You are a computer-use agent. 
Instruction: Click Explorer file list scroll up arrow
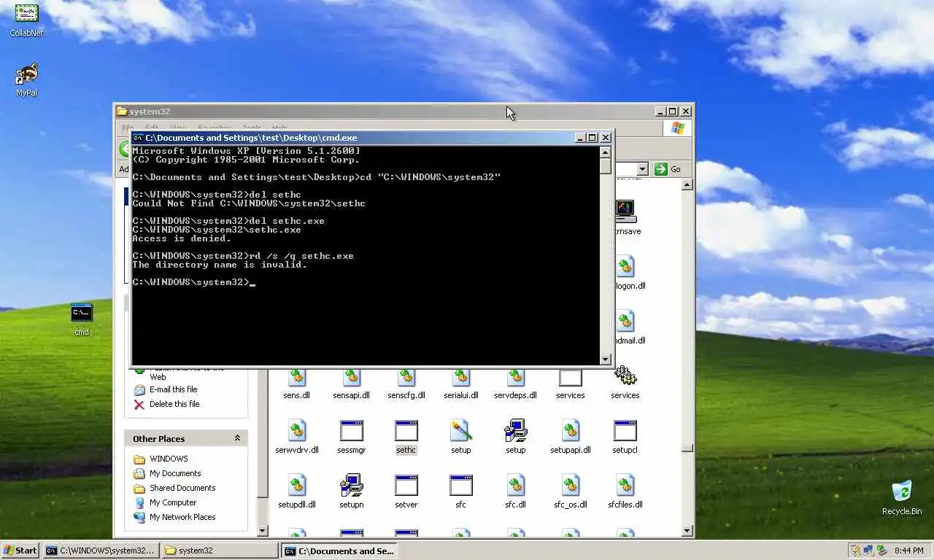click(x=687, y=185)
